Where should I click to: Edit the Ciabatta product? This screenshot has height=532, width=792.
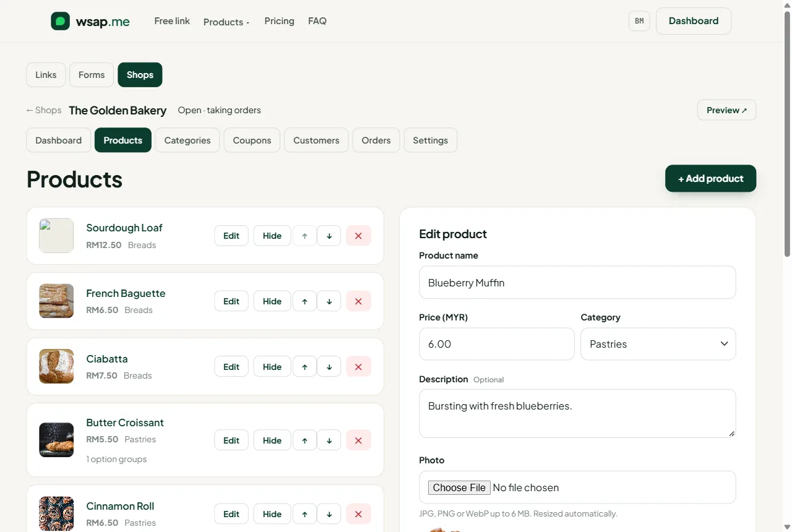point(231,367)
